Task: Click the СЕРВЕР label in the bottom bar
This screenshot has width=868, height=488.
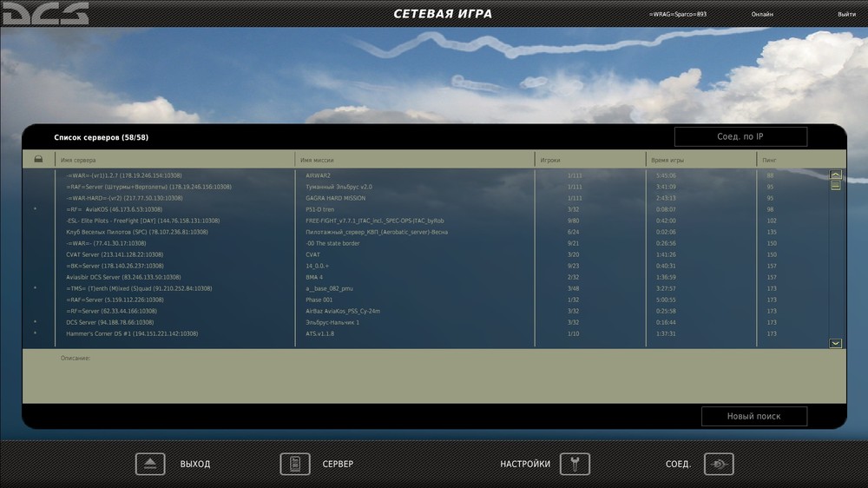Action: (x=338, y=465)
